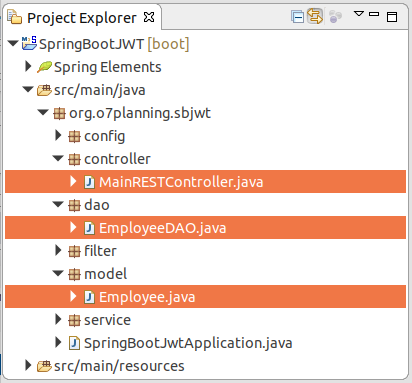Collapse the dao package
This screenshot has height=383, width=412.
pos(58,204)
